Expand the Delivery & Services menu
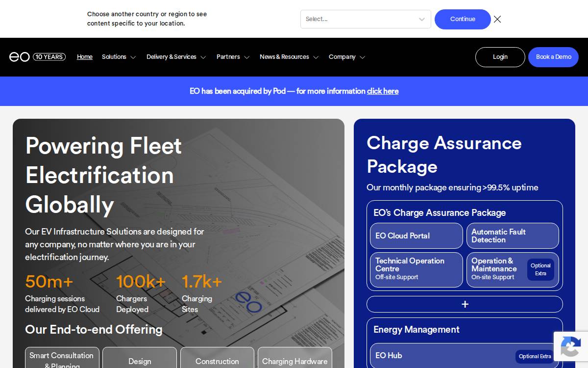This screenshot has width=588, height=368. pyautogui.click(x=176, y=57)
